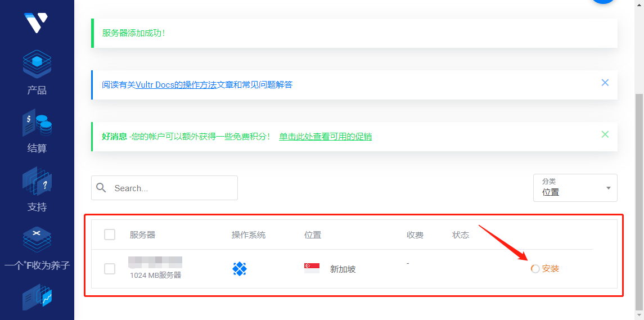Check the 1024 MB server row checkbox

point(110,269)
